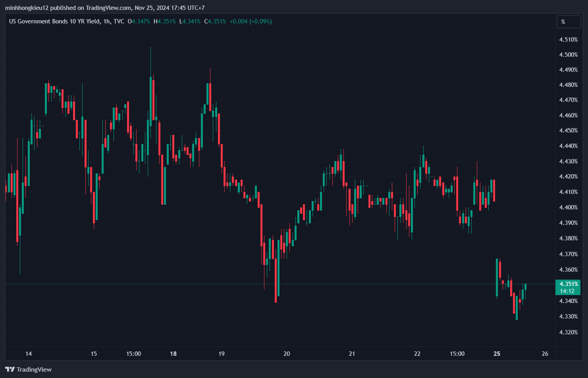Click the 4.410% price axis label

pyautogui.click(x=569, y=192)
